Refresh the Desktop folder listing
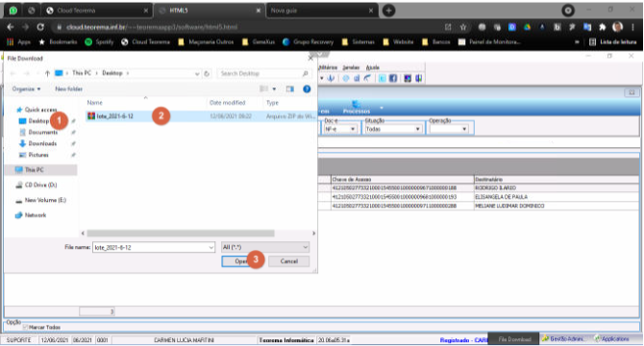 pyautogui.click(x=207, y=73)
